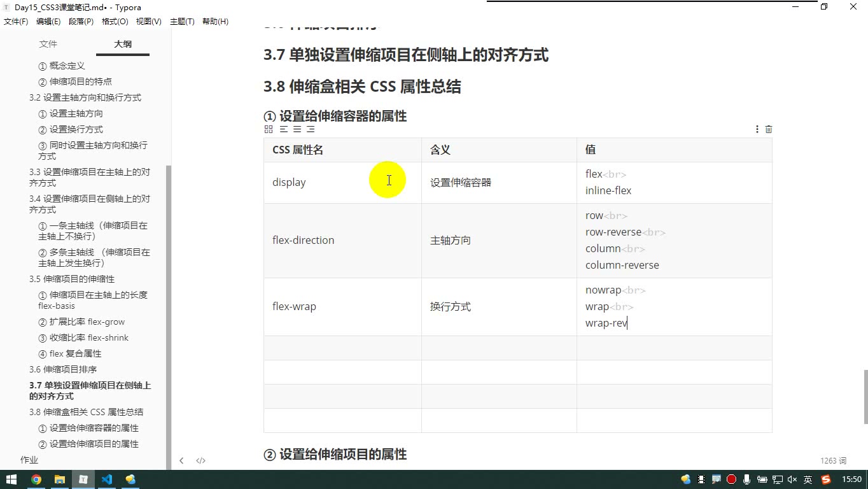Open the 段落(P) menu

pyautogui.click(x=81, y=22)
